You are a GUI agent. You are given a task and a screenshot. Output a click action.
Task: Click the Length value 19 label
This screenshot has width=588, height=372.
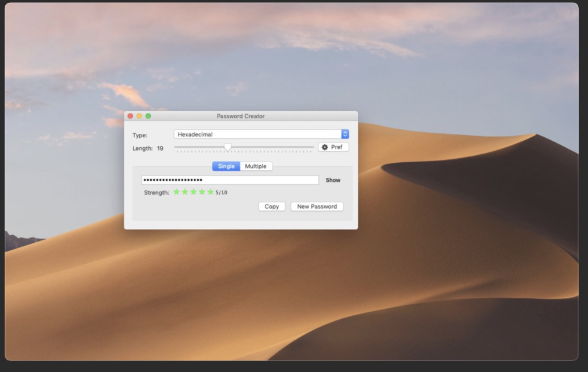160,148
